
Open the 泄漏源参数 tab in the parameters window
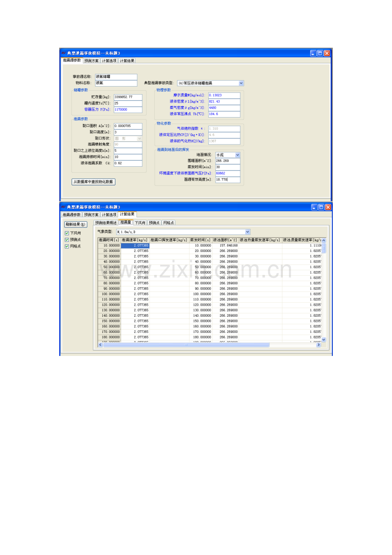click(72, 61)
